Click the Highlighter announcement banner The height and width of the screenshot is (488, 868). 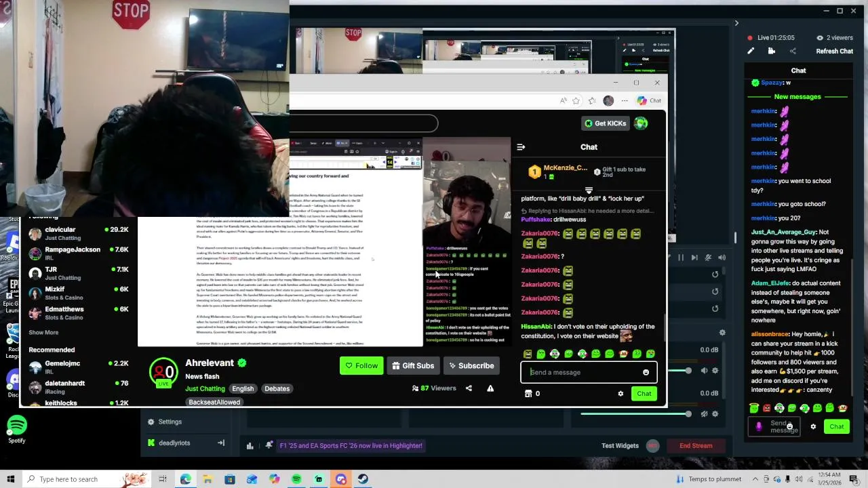coord(351,446)
